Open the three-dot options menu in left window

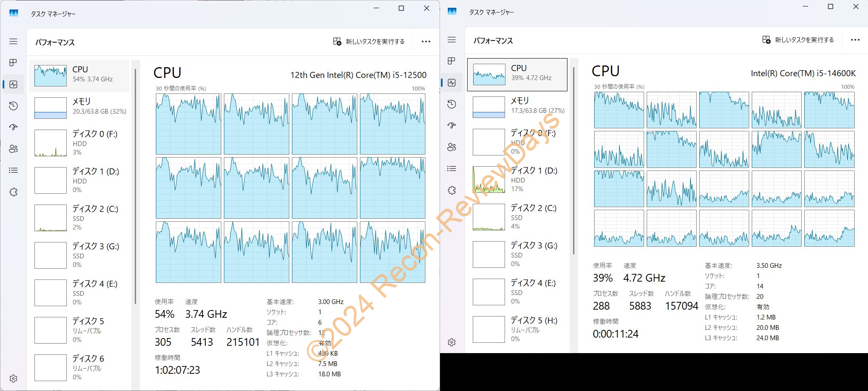coord(426,41)
